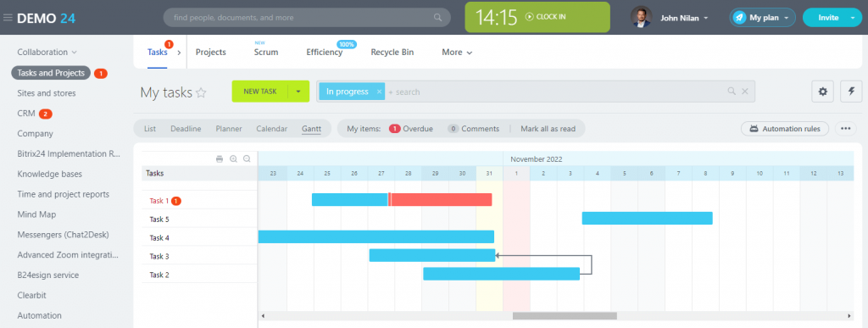
Task: Open Mind Map in sidebar
Action: [36, 214]
